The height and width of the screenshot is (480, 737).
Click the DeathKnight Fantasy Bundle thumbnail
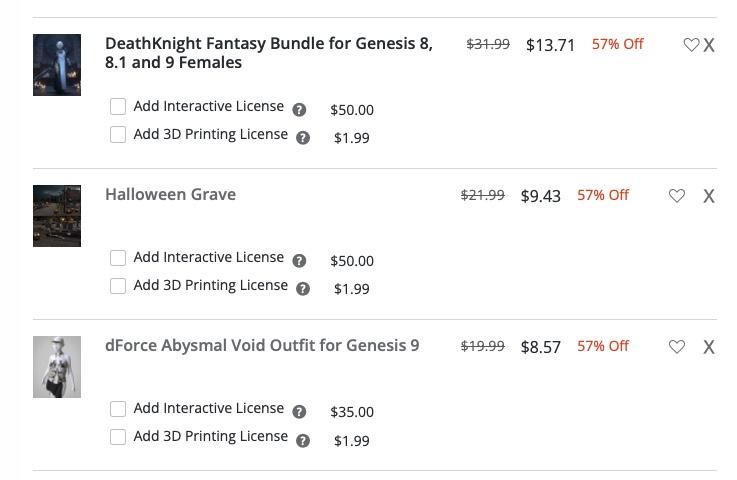57,65
